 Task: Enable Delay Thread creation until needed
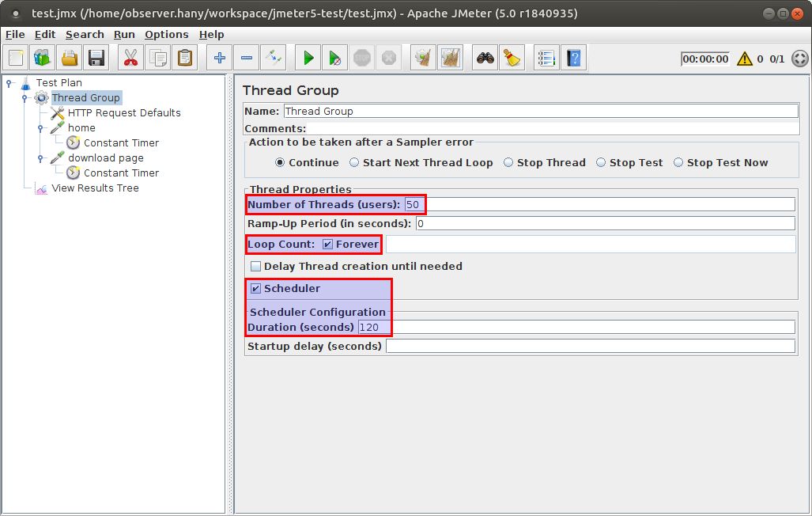255,267
